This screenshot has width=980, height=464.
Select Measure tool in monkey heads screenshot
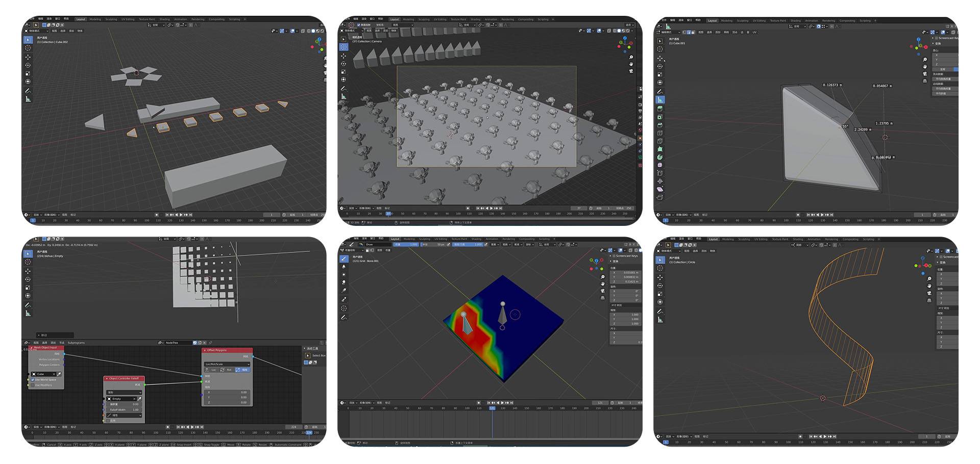[x=344, y=96]
